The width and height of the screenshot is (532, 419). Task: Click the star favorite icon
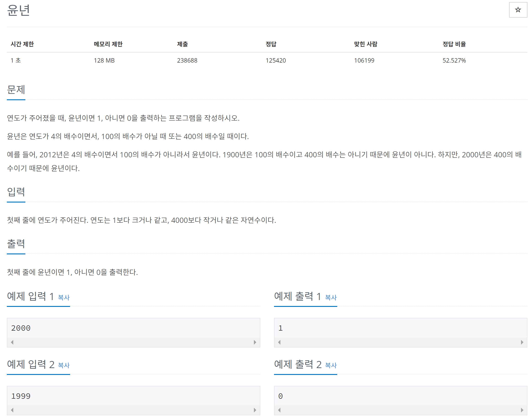pos(518,10)
